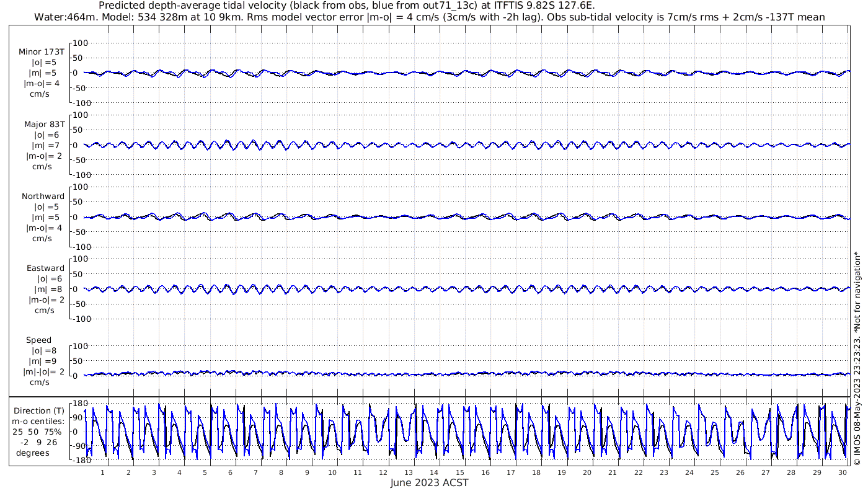Select the 'Eastward' panel label
Image resolution: width=868 pixels, height=496 pixels.
pyautogui.click(x=45, y=268)
